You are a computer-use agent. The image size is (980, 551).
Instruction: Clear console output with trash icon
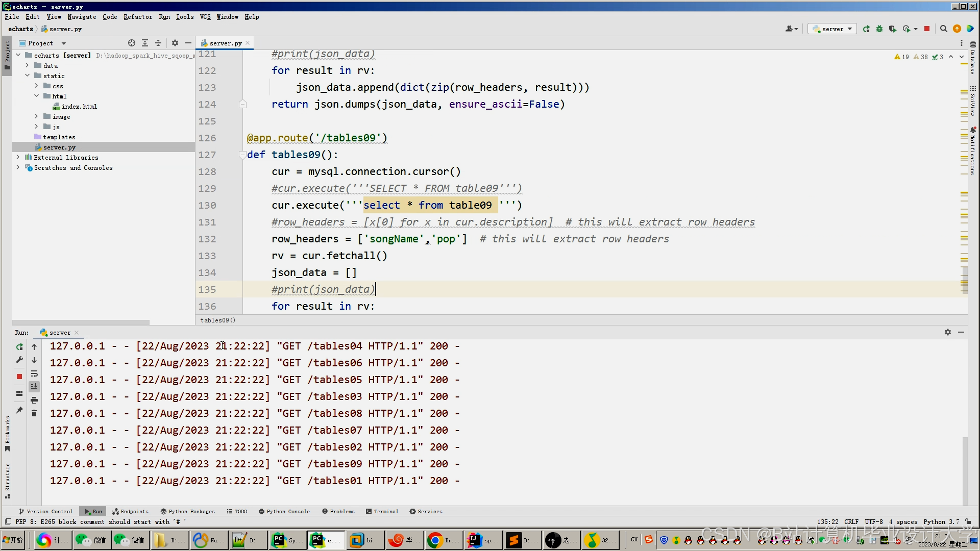tap(34, 413)
